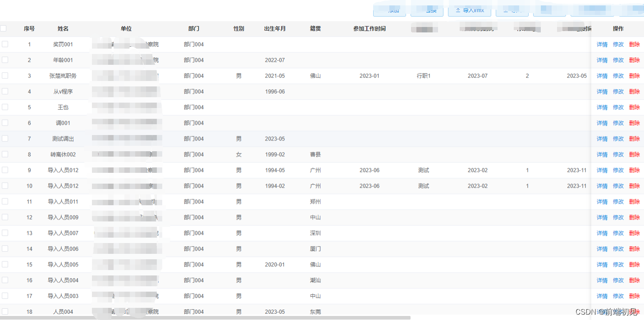
Task: Tick checkbox next to 张楚岚职务
Action: 5,76
